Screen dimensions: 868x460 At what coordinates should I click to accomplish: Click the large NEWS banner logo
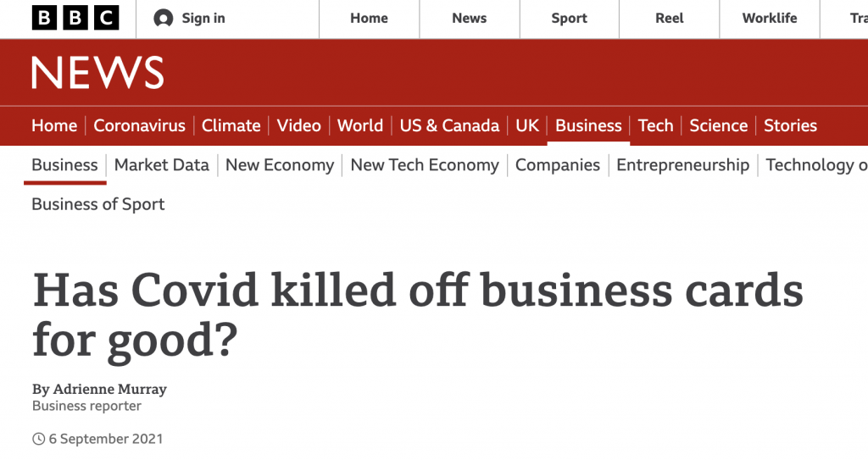[x=97, y=73]
